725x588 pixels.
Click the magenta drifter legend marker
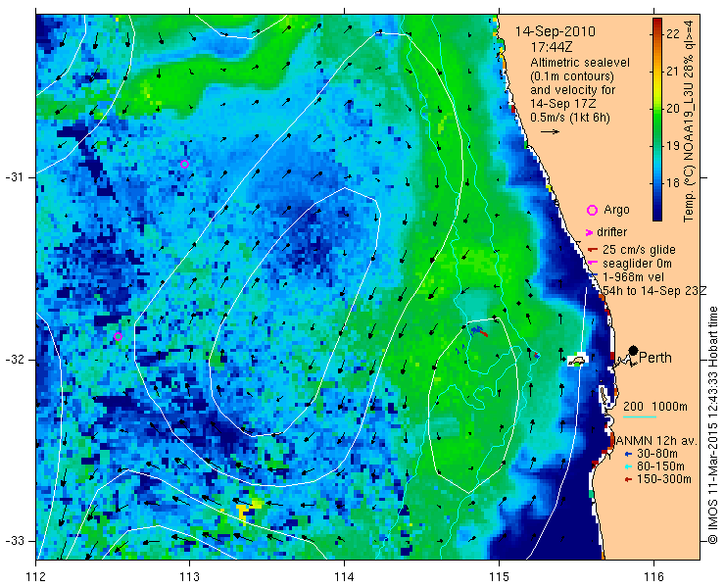[590, 232]
